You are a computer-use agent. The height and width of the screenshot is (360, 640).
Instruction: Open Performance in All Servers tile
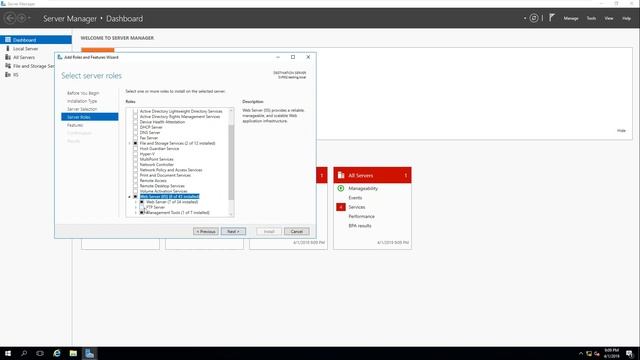[361, 216]
